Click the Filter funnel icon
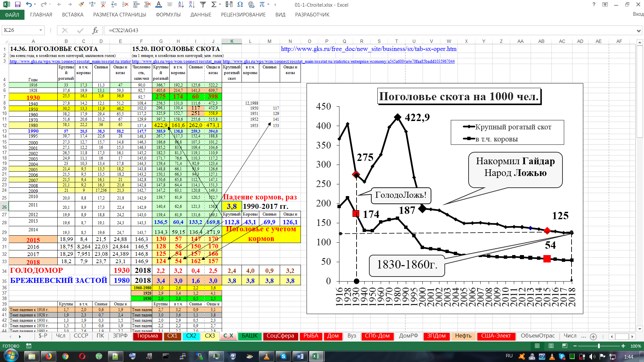 pos(203,5)
